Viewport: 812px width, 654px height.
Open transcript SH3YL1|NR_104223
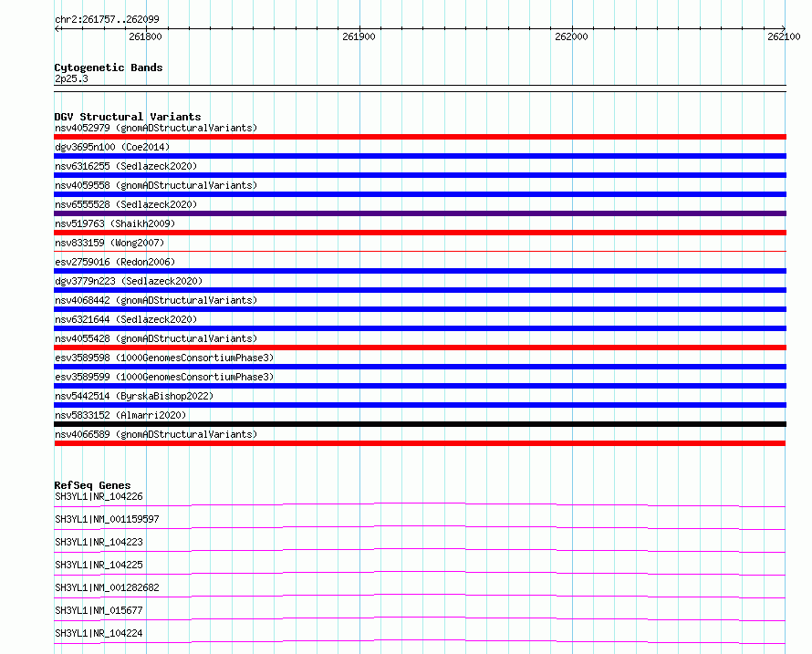click(x=99, y=542)
